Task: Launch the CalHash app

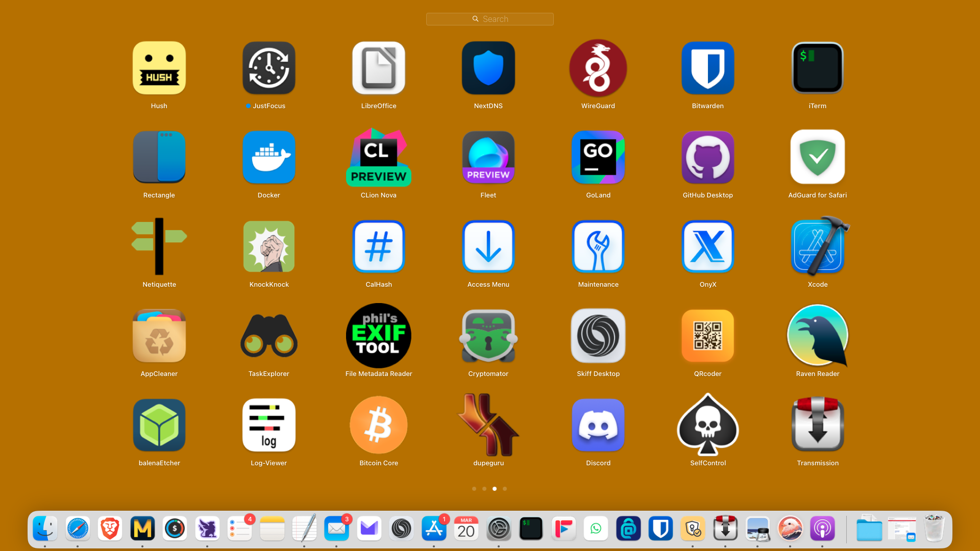Action: click(379, 246)
